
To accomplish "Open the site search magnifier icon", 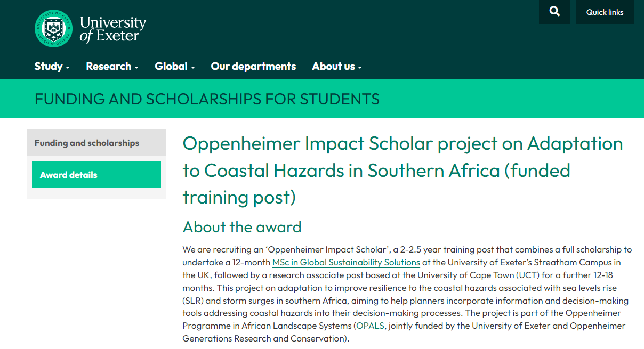I will 554,11.
